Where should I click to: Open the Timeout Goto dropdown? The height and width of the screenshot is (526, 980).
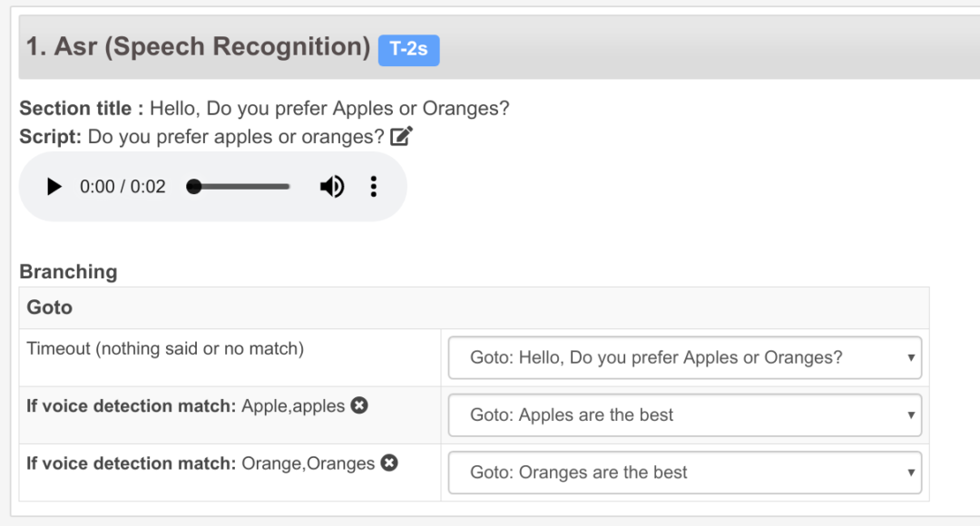pos(683,356)
